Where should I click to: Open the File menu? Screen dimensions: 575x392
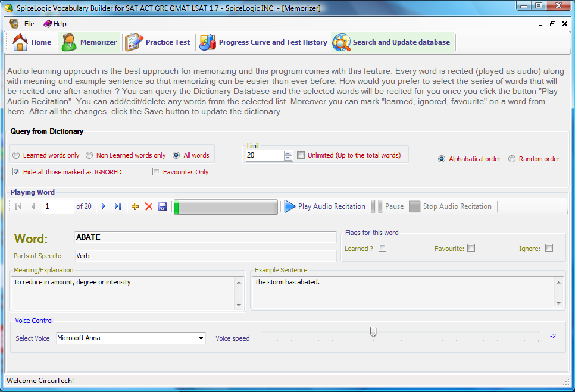(x=29, y=24)
